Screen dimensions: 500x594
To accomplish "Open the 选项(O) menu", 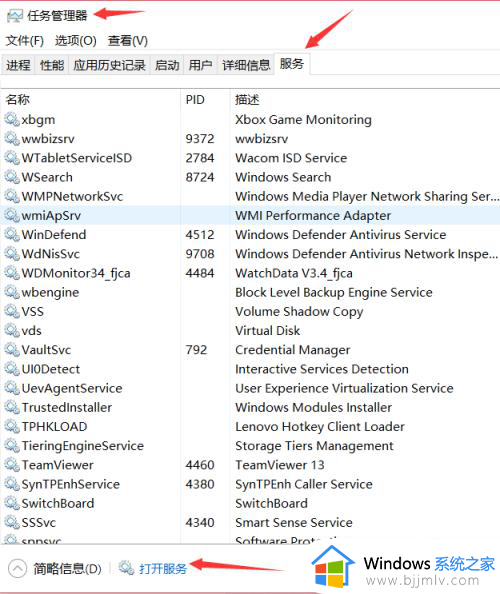I will click(76, 41).
